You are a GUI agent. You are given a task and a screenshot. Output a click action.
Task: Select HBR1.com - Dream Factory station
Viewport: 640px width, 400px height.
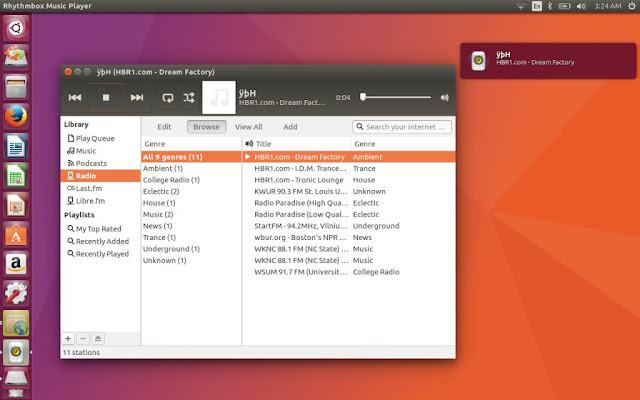[349, 157]
